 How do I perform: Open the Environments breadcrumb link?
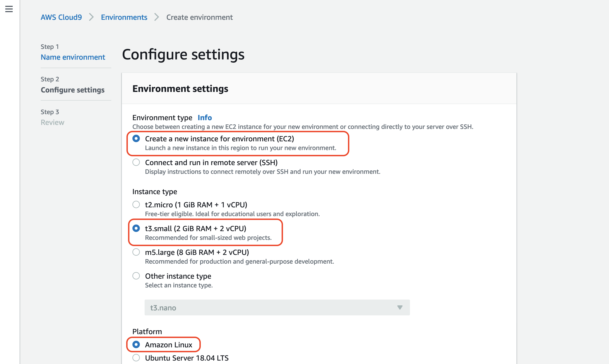click(x=124, y=17)
